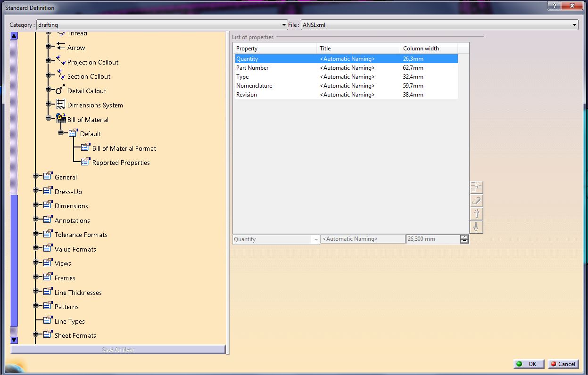Click the Bill of Material Format icon
This screenshot has width=588, height=375.
click(85, 147)
